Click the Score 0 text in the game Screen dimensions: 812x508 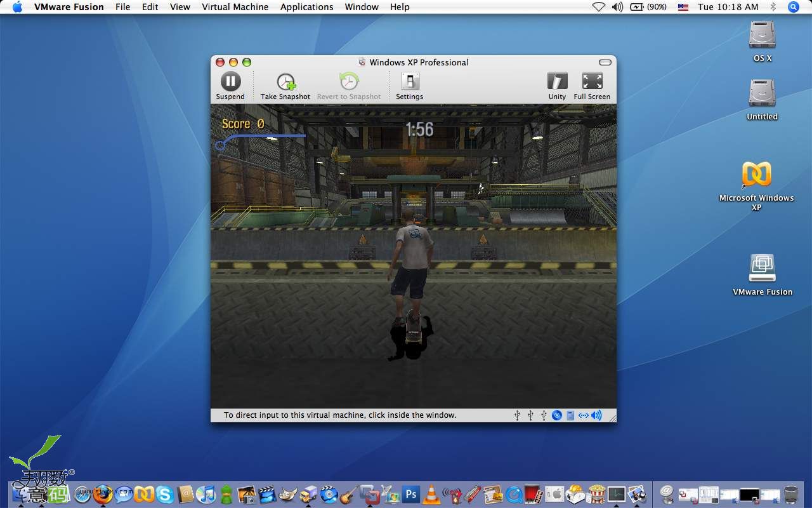pos(243,124)
